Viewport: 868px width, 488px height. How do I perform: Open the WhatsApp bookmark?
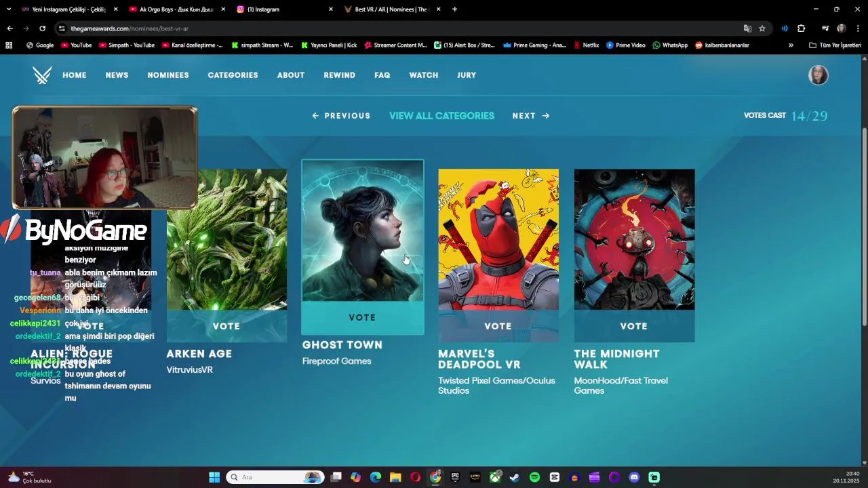[670, 45]
